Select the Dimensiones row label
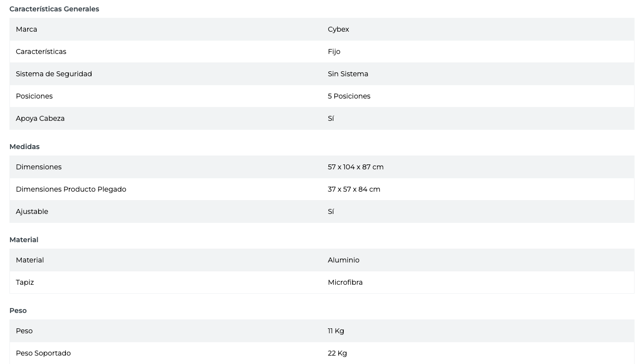 click(x=39, y=167)
